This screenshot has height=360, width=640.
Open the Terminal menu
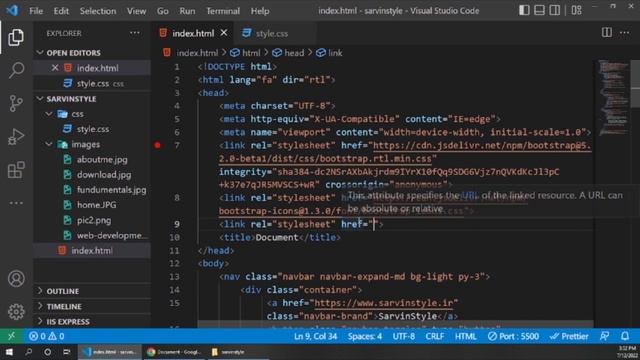223,11
